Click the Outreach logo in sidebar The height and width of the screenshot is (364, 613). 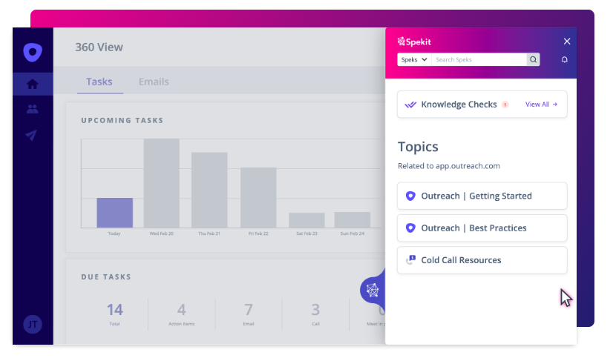point(33,52)
